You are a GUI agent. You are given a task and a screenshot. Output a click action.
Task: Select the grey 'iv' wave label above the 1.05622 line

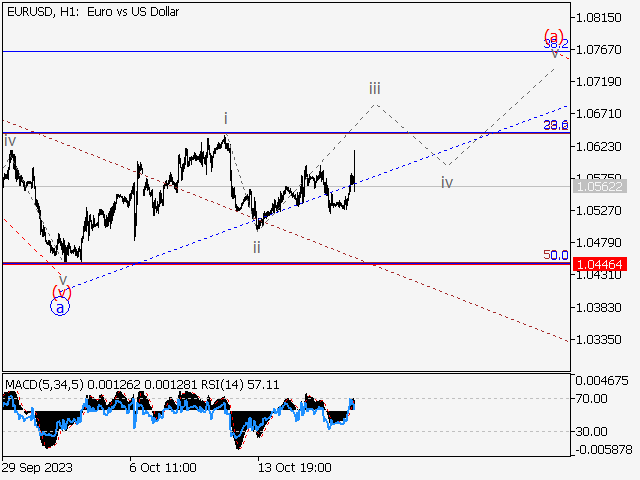(447, 182)
